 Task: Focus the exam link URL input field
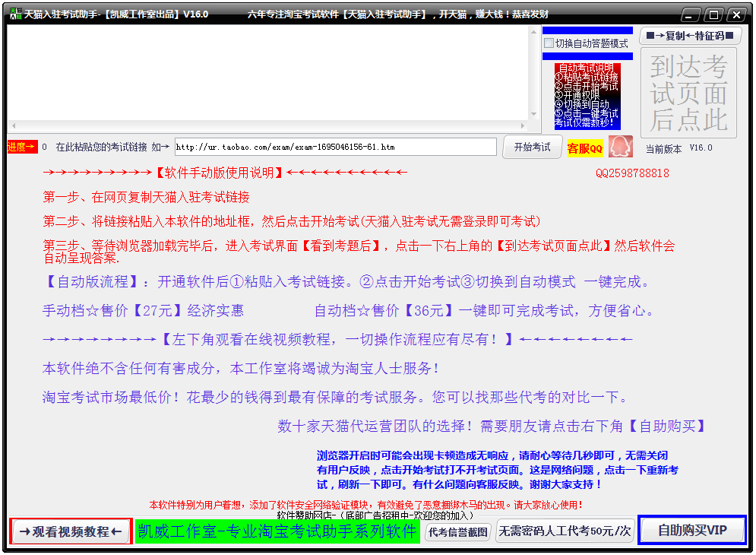coord(336,147)
